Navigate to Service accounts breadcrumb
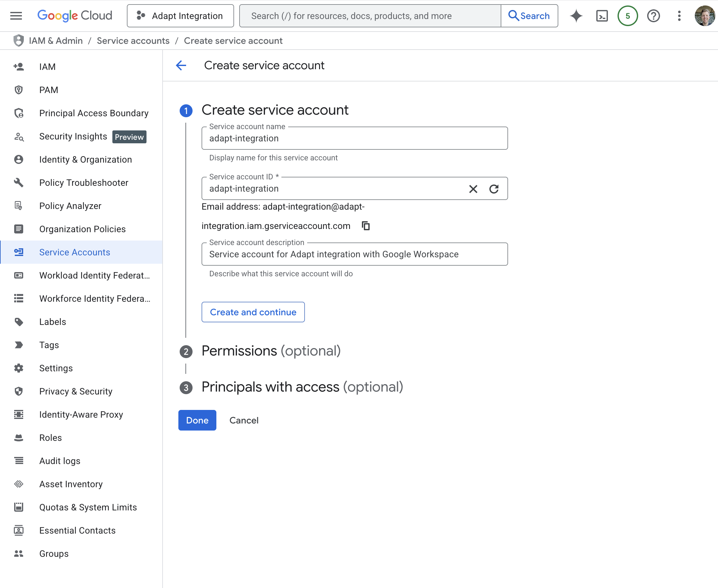Image resolution: width=718 pixels, height=588 pixels. click(x=133, y=41)
